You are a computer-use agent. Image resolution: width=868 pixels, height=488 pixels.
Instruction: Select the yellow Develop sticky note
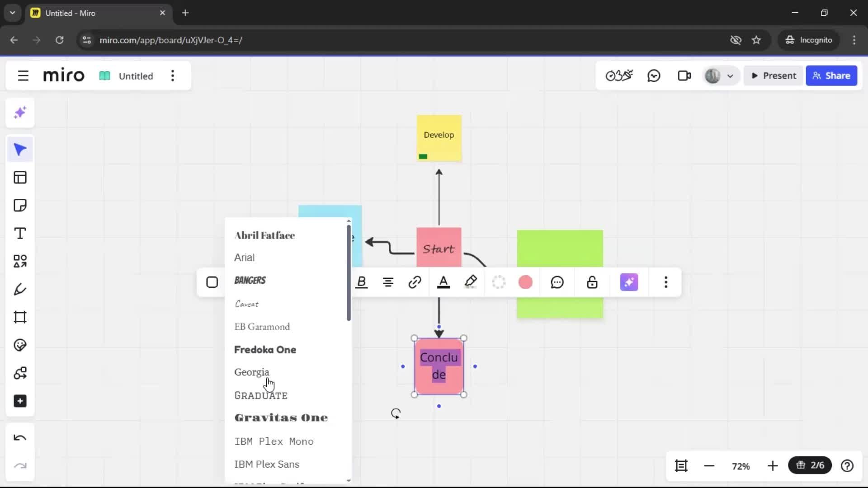click(x=439, y=138)
